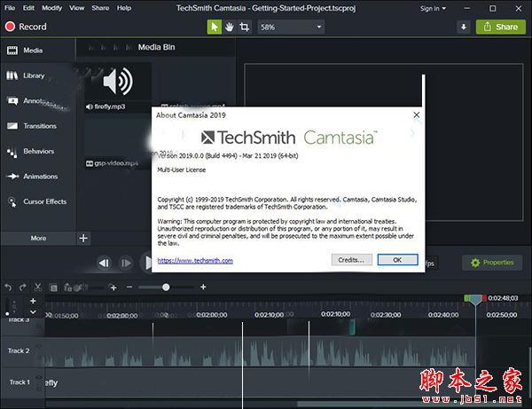Expand the More tools list
The image size is (532, 409).
pos(38,238)
